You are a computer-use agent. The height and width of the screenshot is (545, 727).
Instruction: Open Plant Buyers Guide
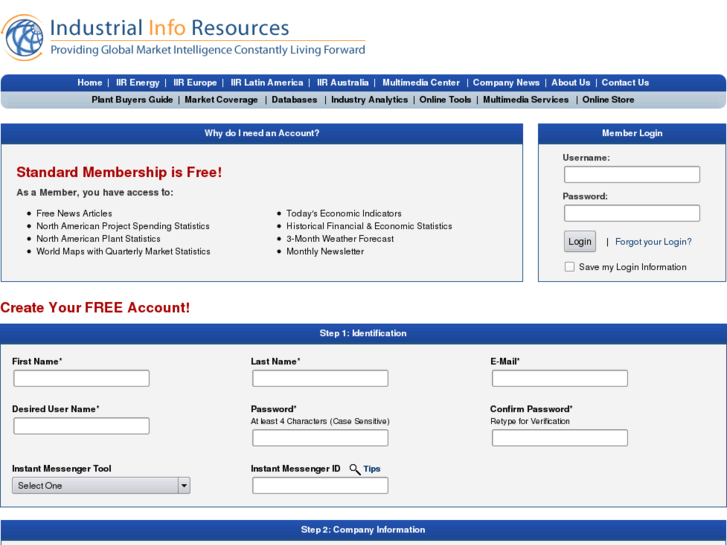point(132,100)
